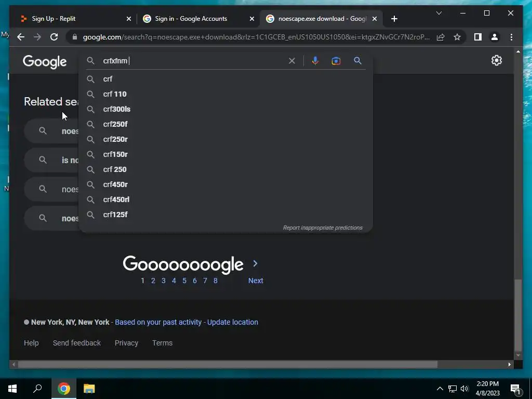Click in the Google search input field

pyautogui.click(x=193, y=61)
